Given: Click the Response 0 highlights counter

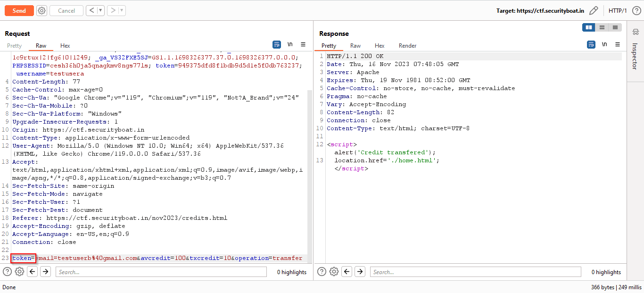Looking at the screenshot, I should pyautogui.click(x=606, y=272).
